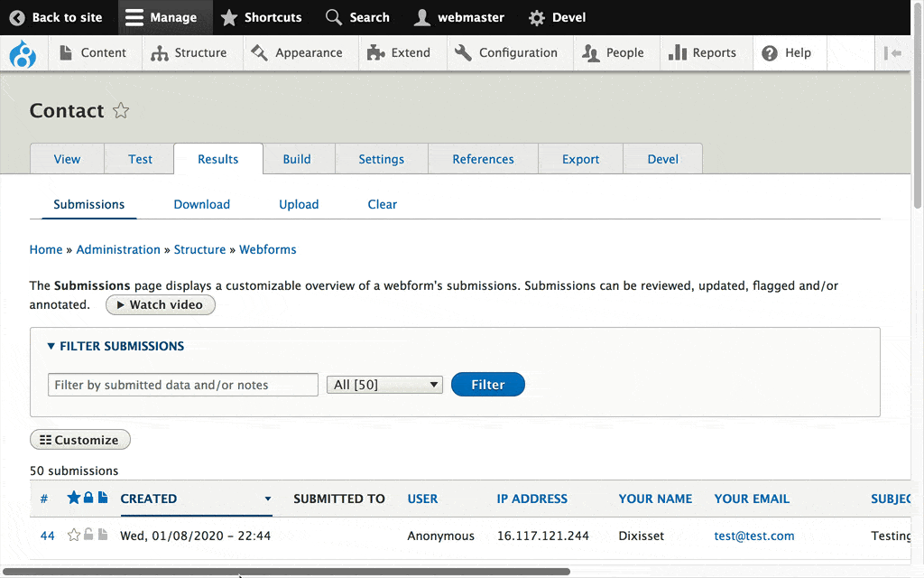Click the filter by submitted data field
924x578 pixels.
[x=183, y=385]
